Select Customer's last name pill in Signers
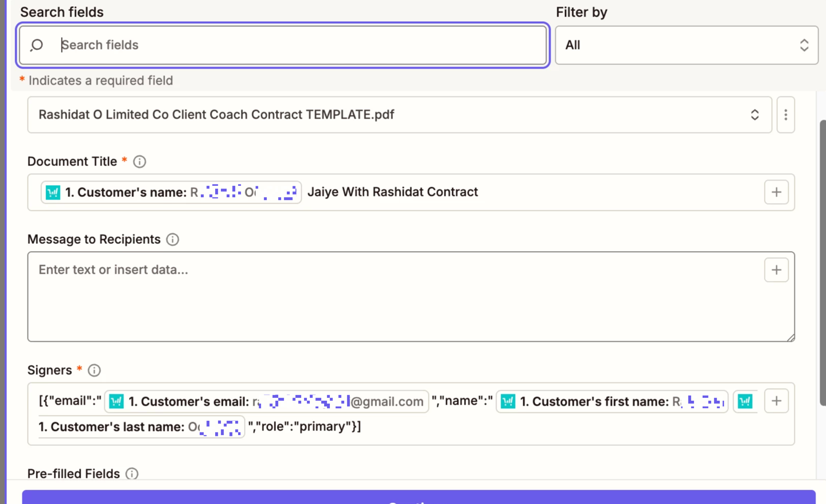The width and height of the screenshot is (826, 504). pyautogui.click(x=141, y=427)
